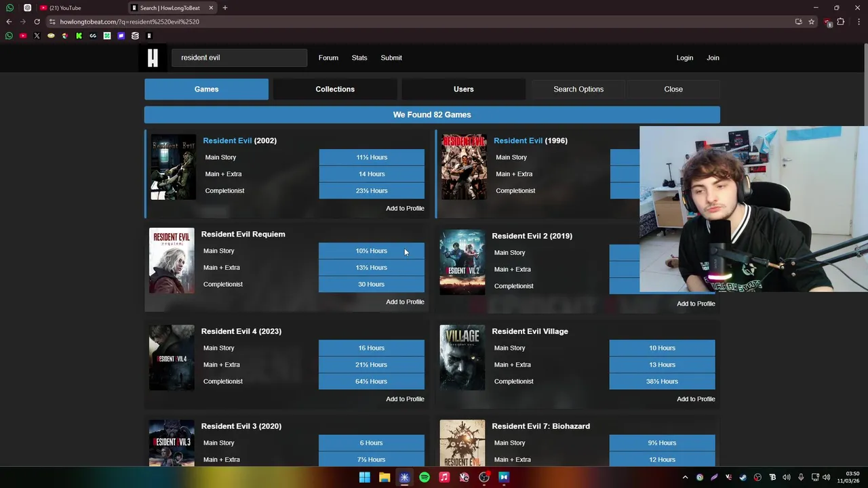This screenshot has width=868, height=488.
Task: Open the Resident Evil Requiem title link
Action: (x=243, y=235)
